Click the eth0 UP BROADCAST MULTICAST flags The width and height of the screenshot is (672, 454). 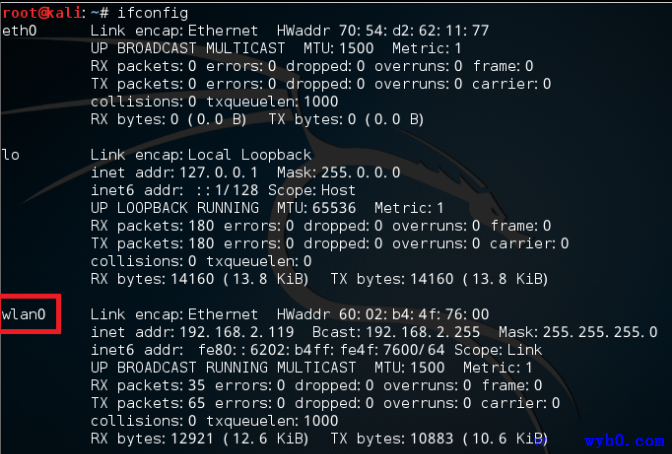(x=187, y=48)
